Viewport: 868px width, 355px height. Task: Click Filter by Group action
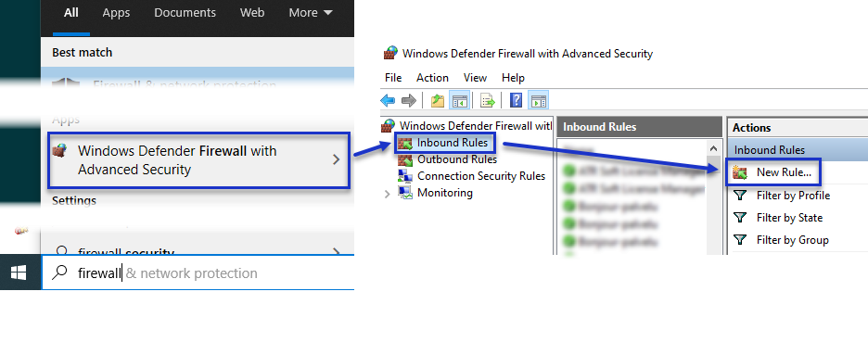(x=792, y=239)
